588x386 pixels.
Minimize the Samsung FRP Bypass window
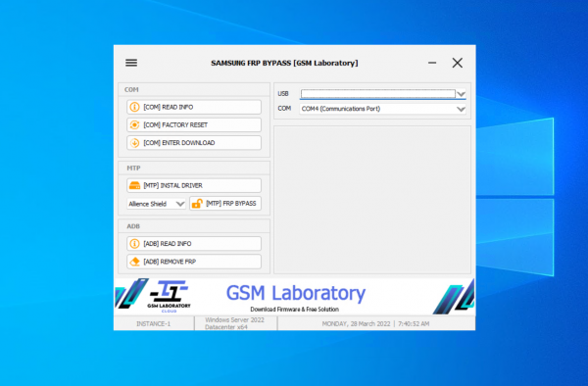[x=432, y=63]
